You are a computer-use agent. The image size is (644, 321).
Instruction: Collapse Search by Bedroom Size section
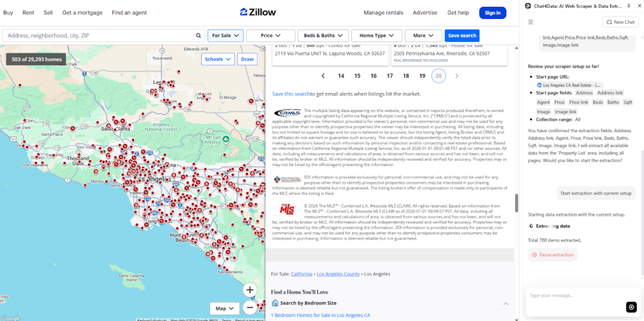click(506, 303)
